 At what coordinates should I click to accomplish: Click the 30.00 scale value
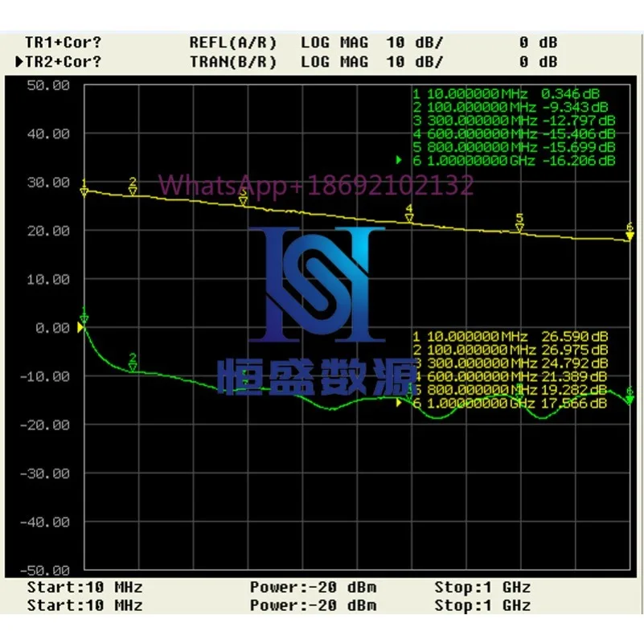tap(48, 183)
